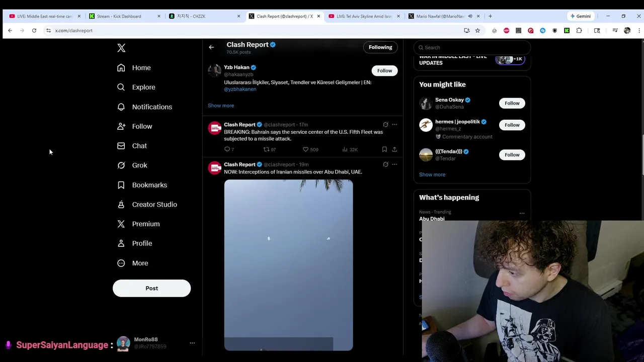
Task: Expand the More sidebar menu
Action: point(132,263)
